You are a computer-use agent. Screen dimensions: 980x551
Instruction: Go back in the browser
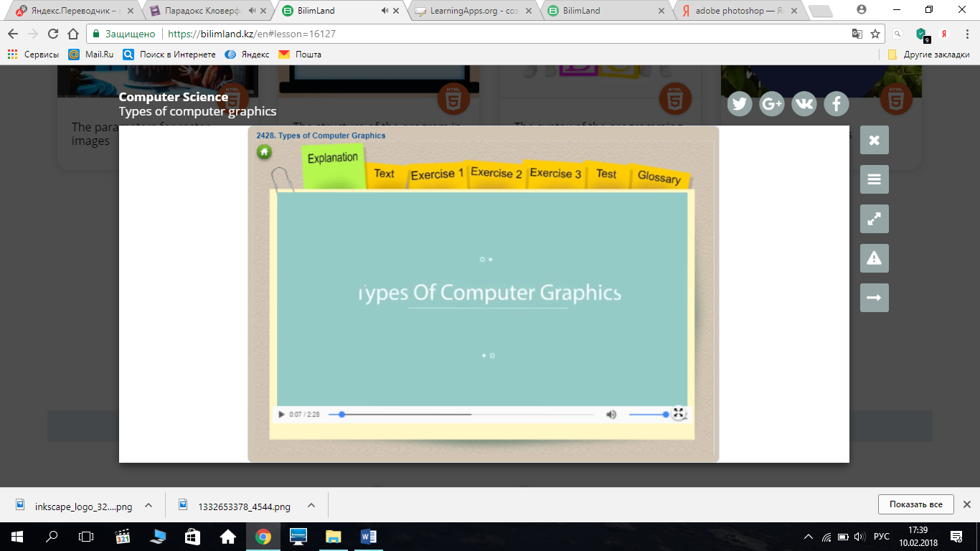click(x=13, y=34)
